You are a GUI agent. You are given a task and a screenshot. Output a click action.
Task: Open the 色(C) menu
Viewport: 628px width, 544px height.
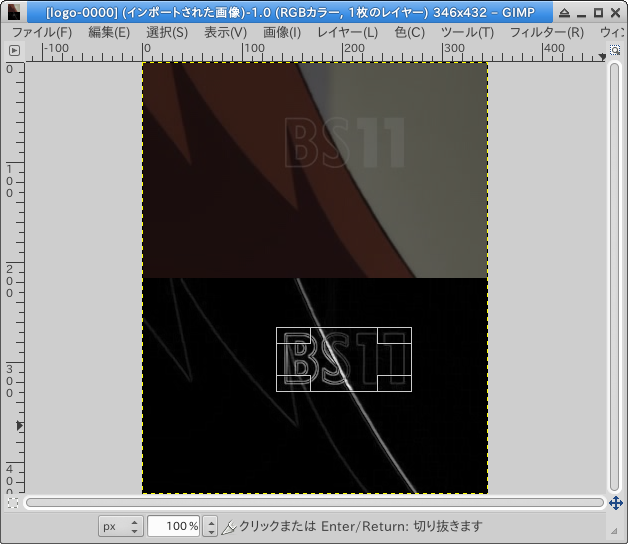pyautogui.click(x=409, y=32)
